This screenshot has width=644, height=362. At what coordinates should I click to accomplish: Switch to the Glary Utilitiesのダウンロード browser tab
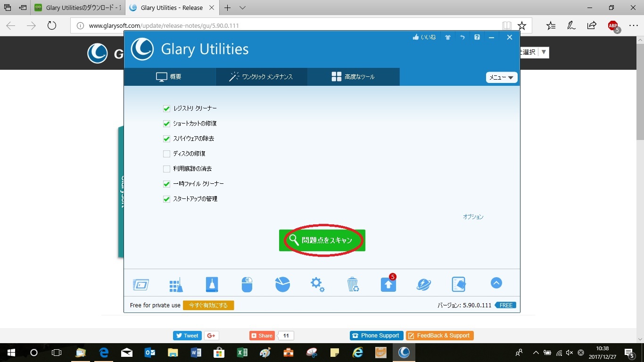78,8
